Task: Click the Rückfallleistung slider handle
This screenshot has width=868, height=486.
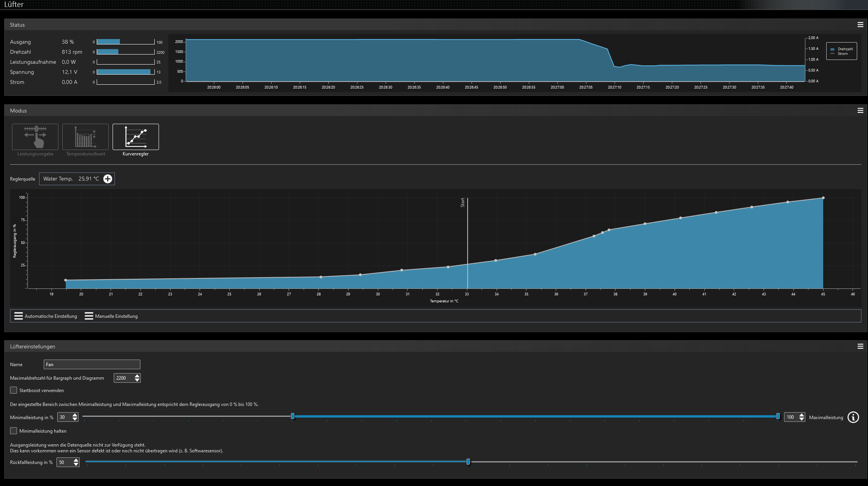Action: [x=468, y=462]
